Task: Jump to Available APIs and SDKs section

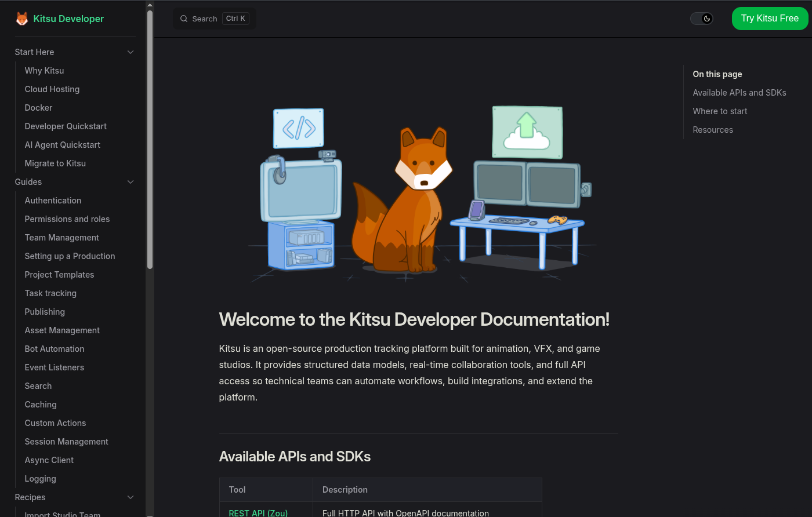Action: [739, 93]
